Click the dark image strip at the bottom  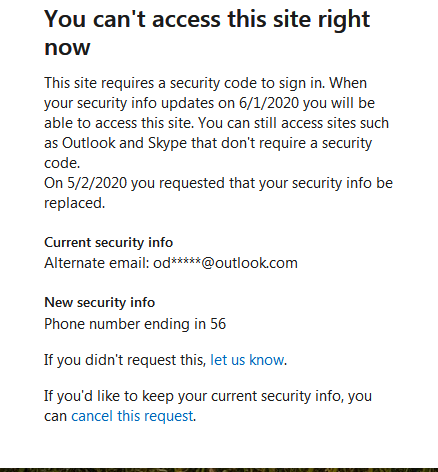click(x=219, y=470)
